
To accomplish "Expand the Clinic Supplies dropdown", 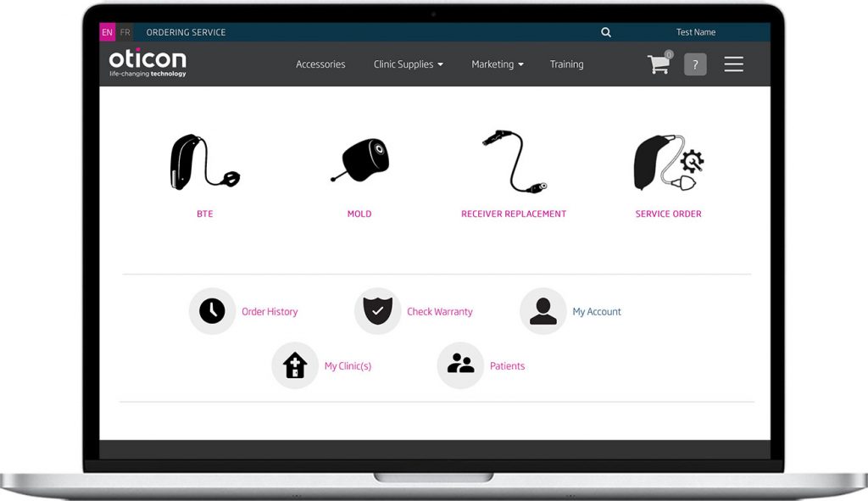I will pyautogui.click(x=409, y=64).
